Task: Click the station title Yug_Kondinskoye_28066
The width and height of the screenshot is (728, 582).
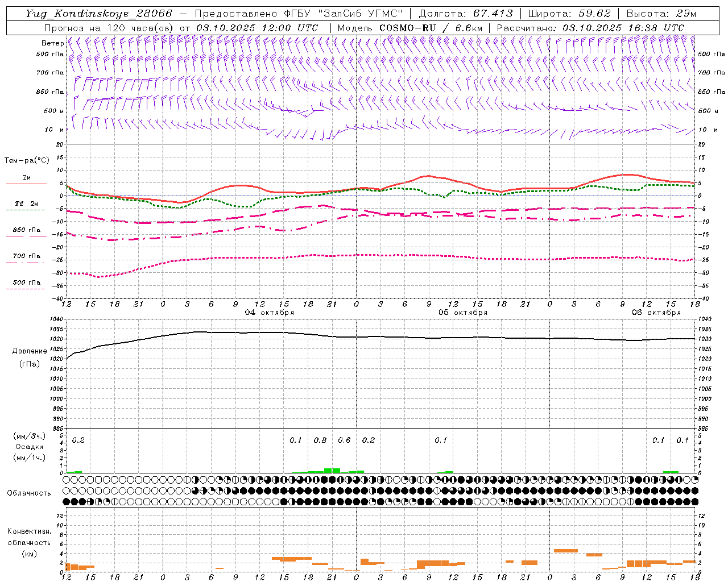Action: 99,14
